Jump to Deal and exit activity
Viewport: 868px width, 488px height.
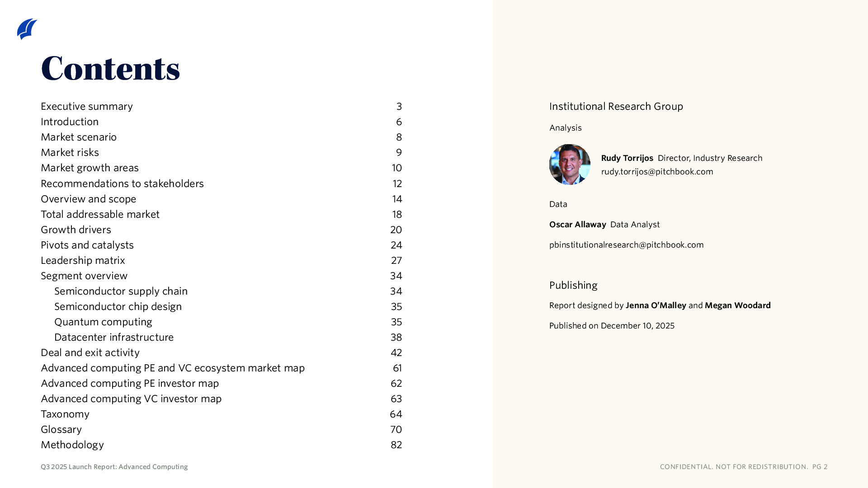[x=90, y=352]
